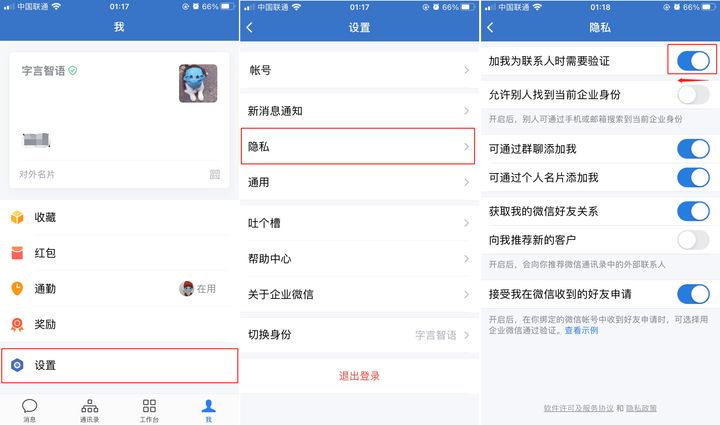
Task: Tap the 奖励 reward medal icon
Action: pyautogui.click(x=17, y=324)
